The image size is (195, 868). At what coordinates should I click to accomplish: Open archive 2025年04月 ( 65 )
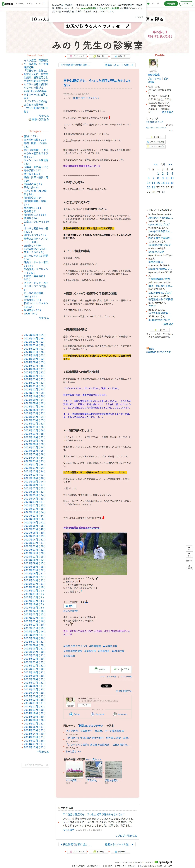34,335
